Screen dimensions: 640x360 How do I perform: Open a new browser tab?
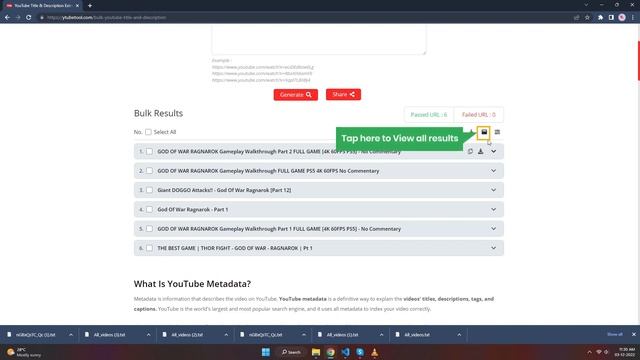(90, 6)
